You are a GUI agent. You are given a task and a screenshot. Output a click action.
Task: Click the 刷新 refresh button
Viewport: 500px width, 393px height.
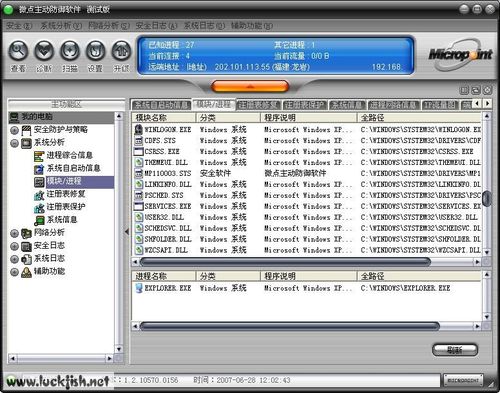tap(455, 350)
